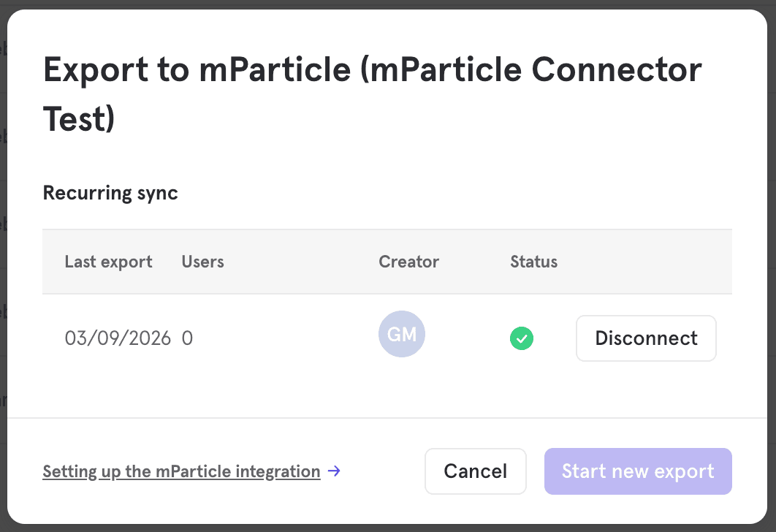The width and height of the screenshot is (776, 532).
Task: Select the Status column header
Action: pos(533,262)
